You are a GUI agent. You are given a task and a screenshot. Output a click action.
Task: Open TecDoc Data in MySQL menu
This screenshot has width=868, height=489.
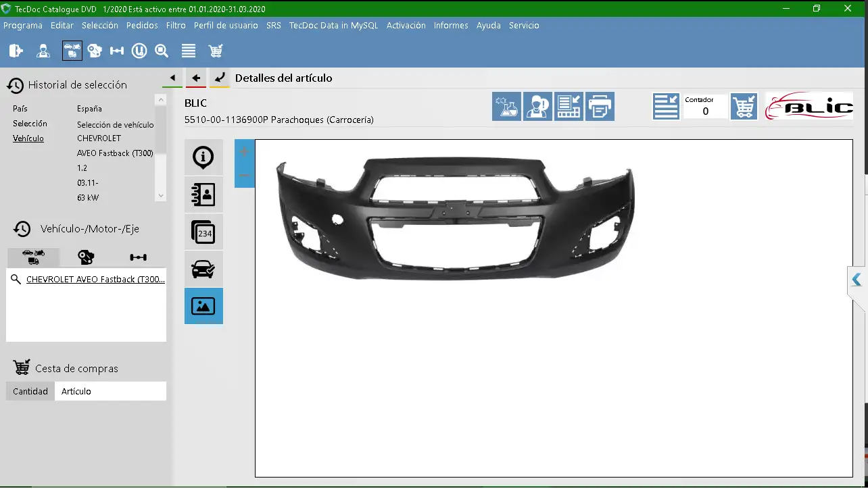pos(334,26)
